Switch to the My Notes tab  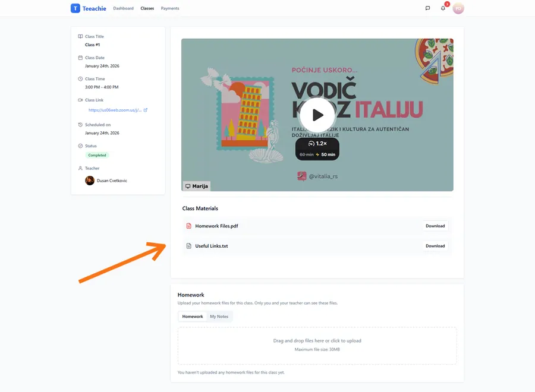[x=219, y=316]
